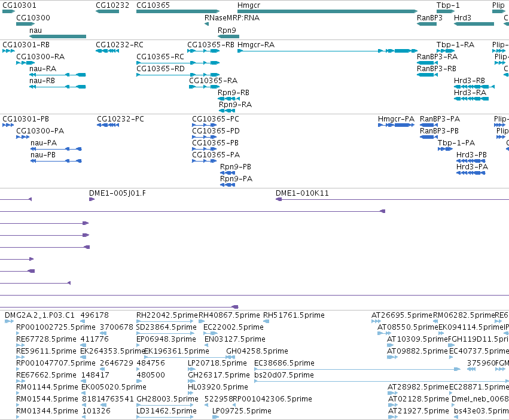Select the Hrd3-RA transcript
This screenshot has height=420, width=509.
471,99
